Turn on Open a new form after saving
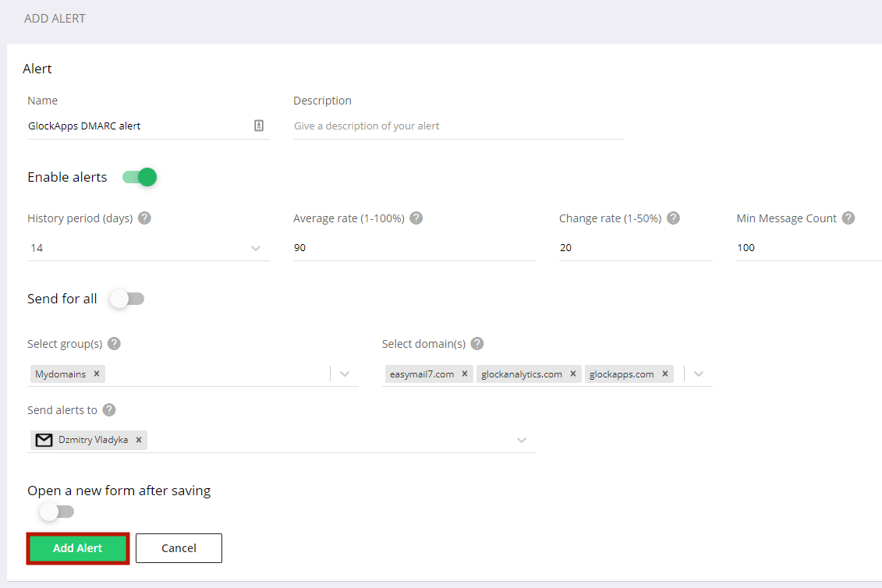The width and height of the screenshot is (882, 588). pos(55,512)
